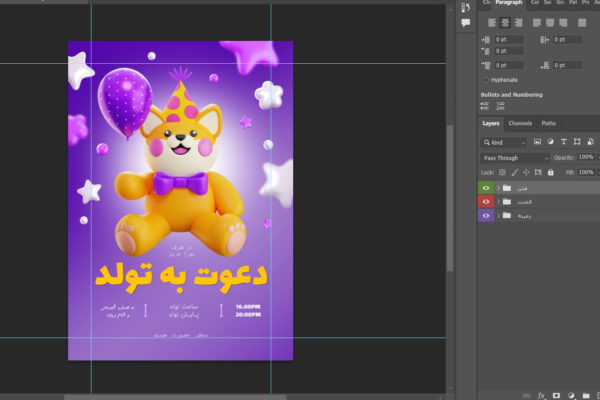Click the space after paragraph field
The width and height of the screenshot is (600, 400).
click(567, 65)
